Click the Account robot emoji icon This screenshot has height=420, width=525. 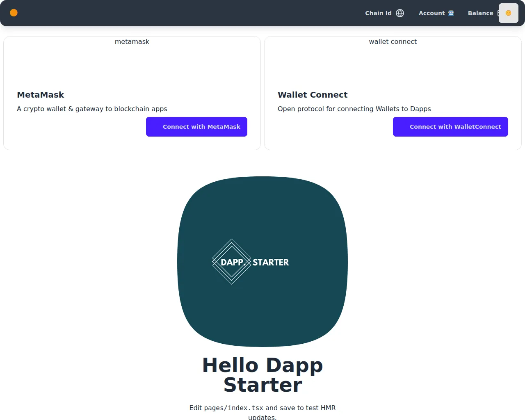tap(451, 13)
